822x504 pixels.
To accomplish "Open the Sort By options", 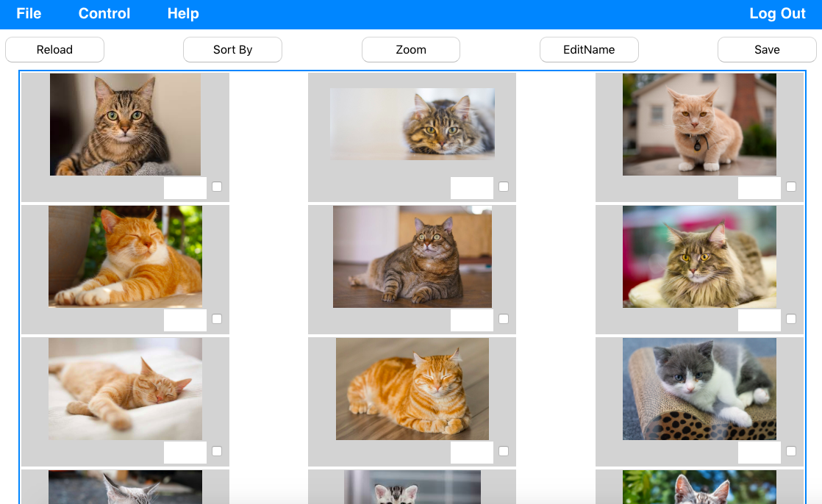I will [x=233, y=50].
